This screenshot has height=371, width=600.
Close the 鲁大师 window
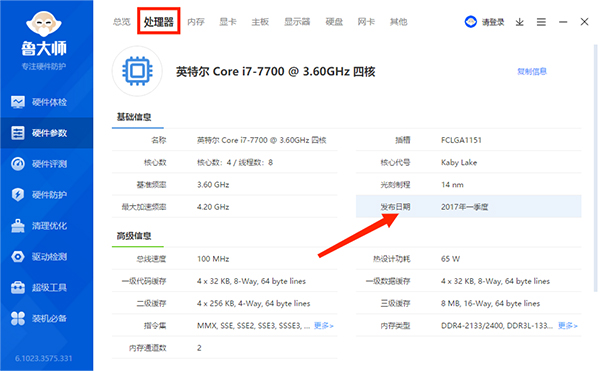tap(584, 22)
